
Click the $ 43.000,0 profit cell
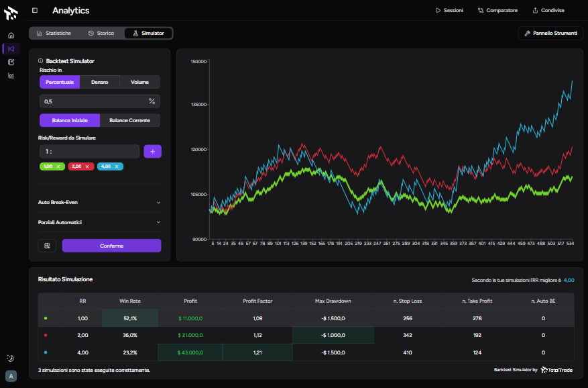[190, 352]
